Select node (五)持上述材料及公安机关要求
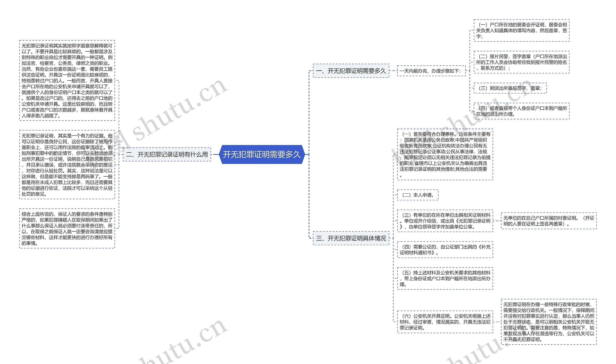 point(445,278)
